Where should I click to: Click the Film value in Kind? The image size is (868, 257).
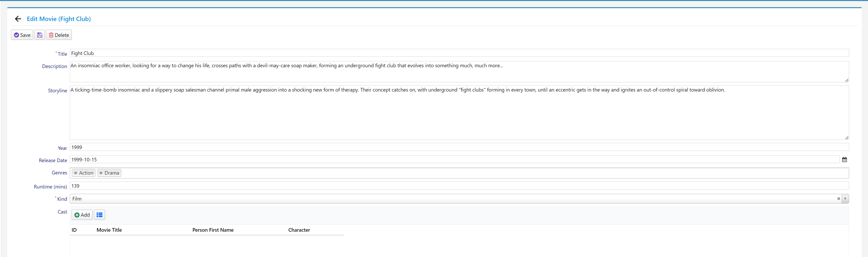(x=77, y=199)
